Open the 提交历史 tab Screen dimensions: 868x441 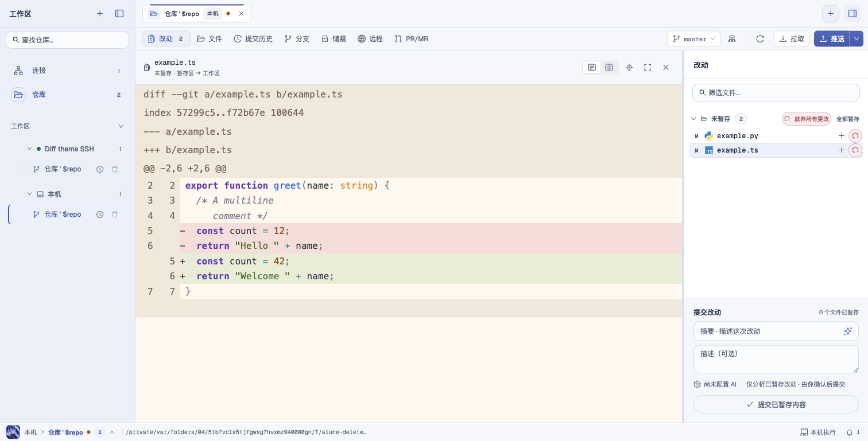pyautogui.click(x=253, y=39)
